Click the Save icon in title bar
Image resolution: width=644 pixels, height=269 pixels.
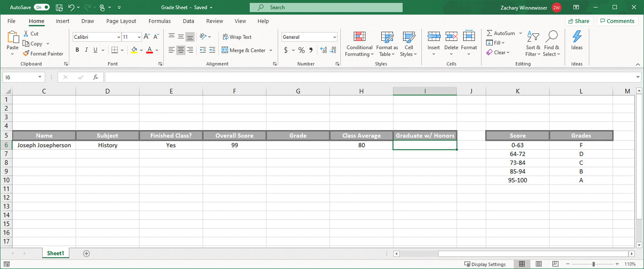(60, 7)
